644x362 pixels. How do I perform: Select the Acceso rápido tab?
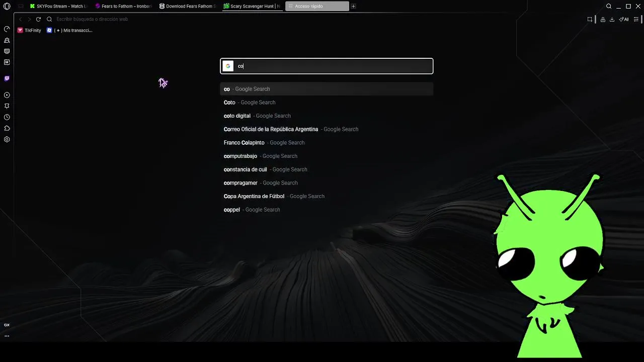click(x=317, y=6)
